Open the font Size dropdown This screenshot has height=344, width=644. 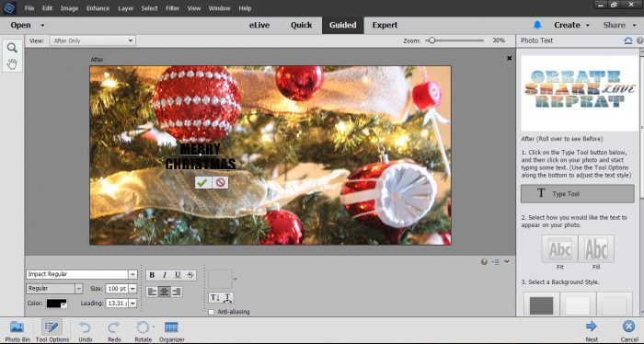[x=132, y=289]
